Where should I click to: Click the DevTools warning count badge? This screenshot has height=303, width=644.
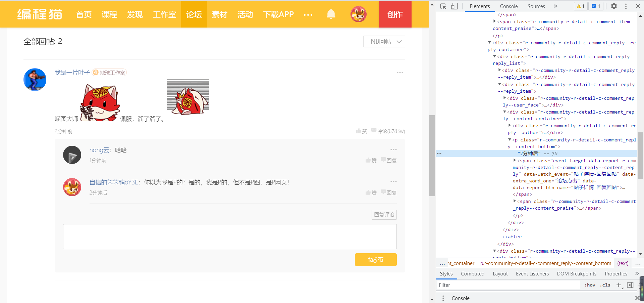coord(581,6)
